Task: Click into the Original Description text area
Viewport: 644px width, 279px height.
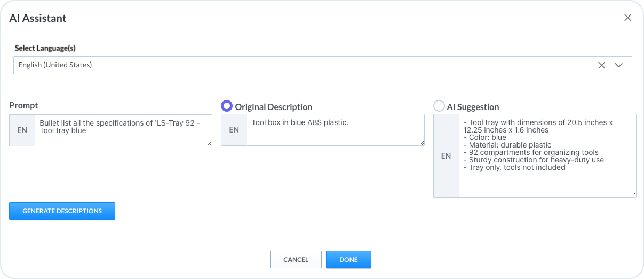Action: coord(335,129)
